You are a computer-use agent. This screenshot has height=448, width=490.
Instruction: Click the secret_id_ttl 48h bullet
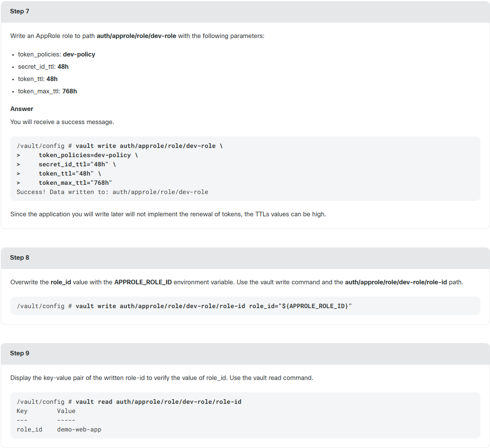click(43, 66)
